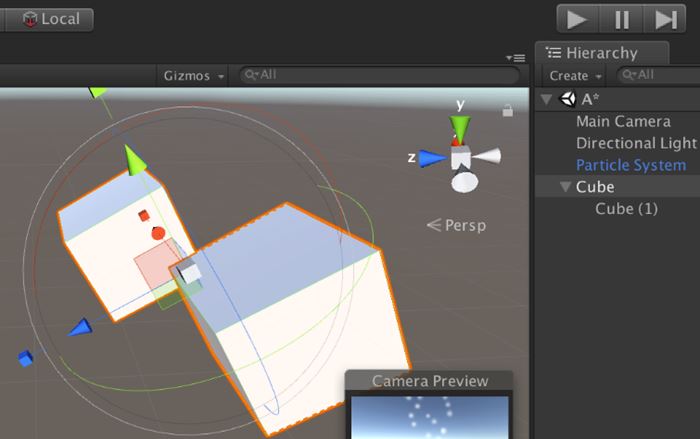Viewport: 700px width, 439px height.
Task: Click the center cube of the orientation gizmo
Action: click(x=460, y=158)
